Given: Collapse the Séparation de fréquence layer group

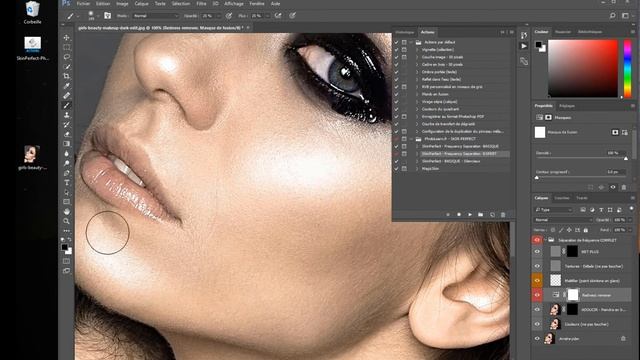Looking at the screenshot, I should [545, 240].
